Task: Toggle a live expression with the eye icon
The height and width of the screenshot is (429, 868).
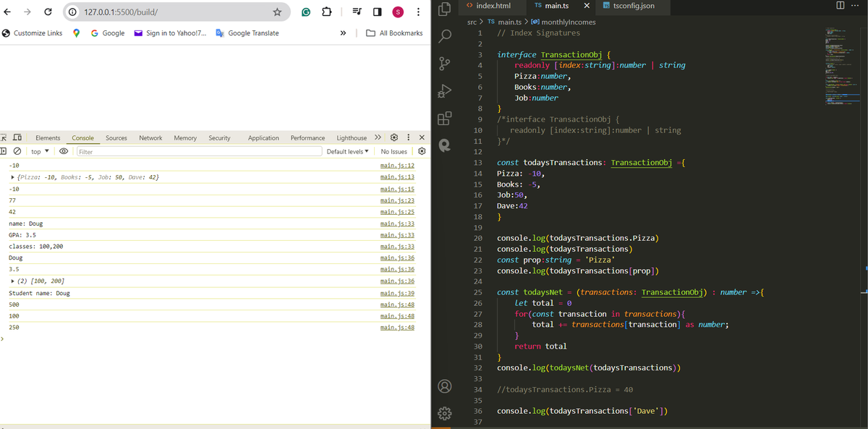Action: coord(64,150)
